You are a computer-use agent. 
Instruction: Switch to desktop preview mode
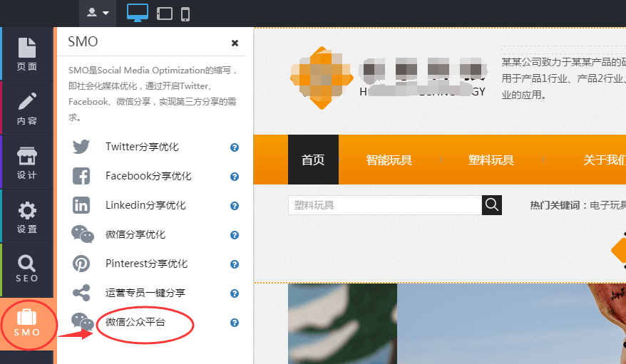click(138, 13)
